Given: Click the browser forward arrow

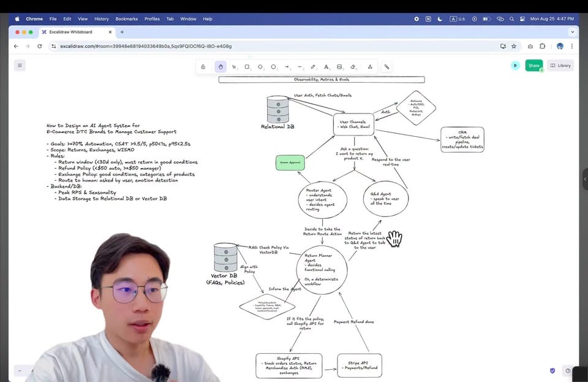Looking at the screenshot, I should click(x=28, y=46).
